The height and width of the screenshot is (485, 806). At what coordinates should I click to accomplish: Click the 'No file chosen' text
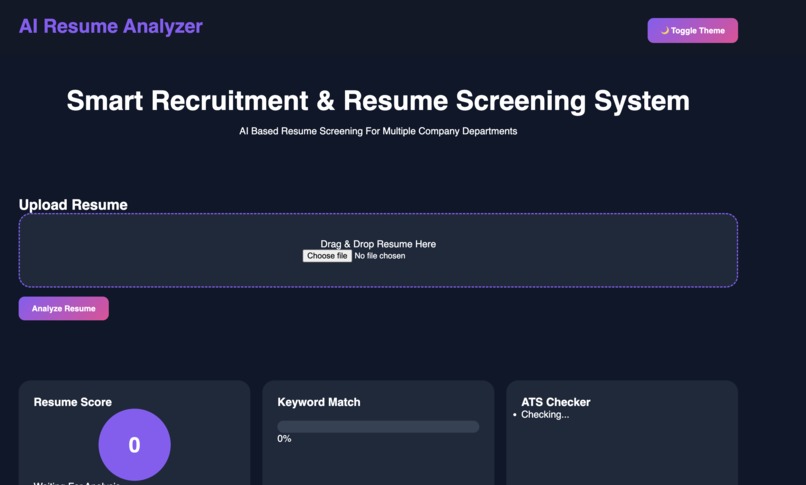click(380, 256)
